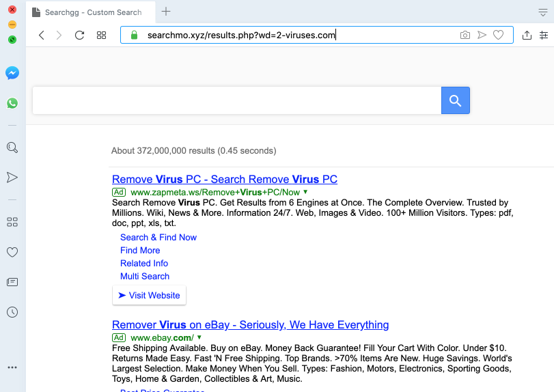Reload the current page
This screenshot has height=392, width=554.
79,35
